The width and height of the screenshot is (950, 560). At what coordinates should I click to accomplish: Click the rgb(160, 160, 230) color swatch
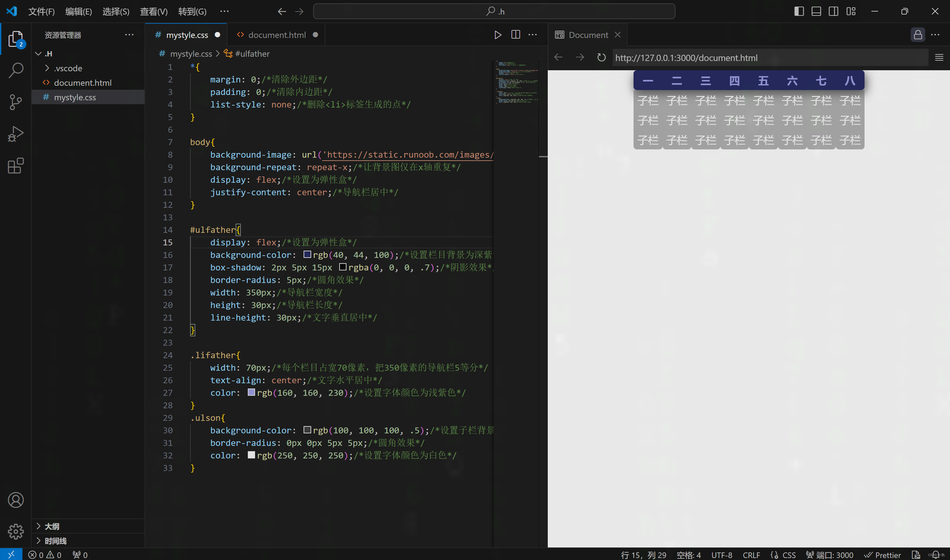coord(251,392)
